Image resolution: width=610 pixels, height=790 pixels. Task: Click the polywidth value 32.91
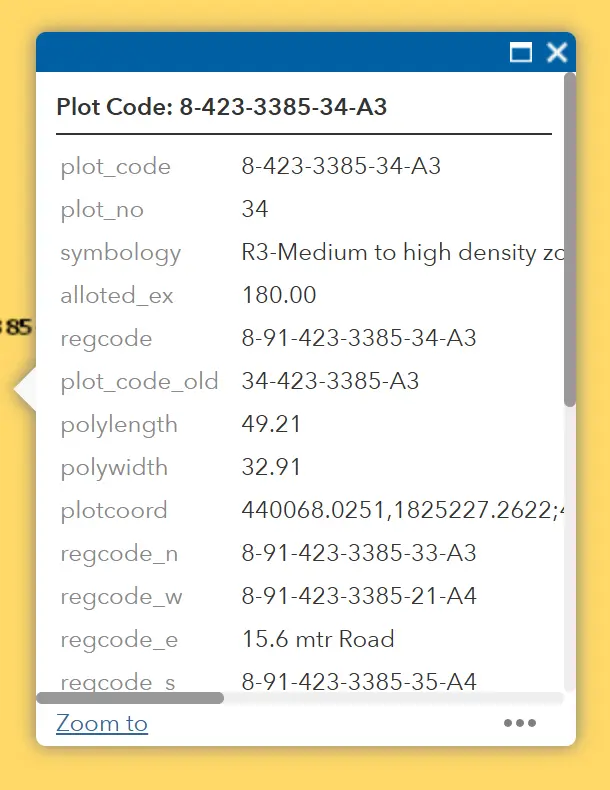point(271,467)
